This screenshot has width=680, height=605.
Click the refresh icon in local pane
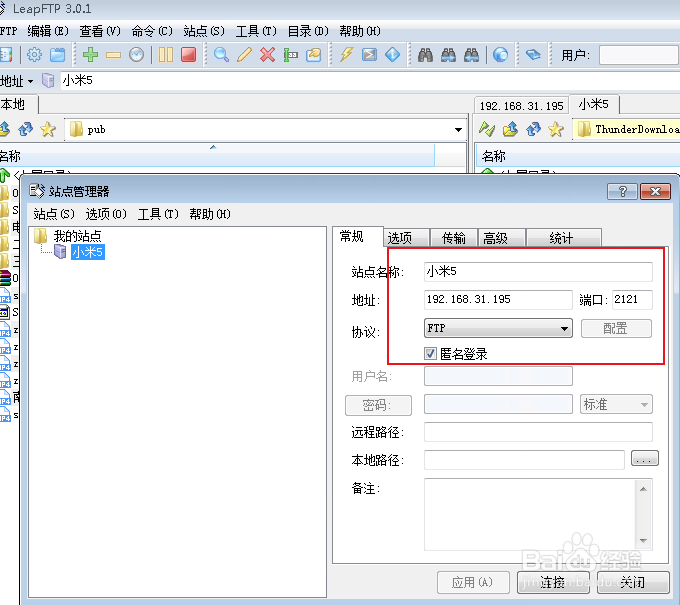pos(25,129)
